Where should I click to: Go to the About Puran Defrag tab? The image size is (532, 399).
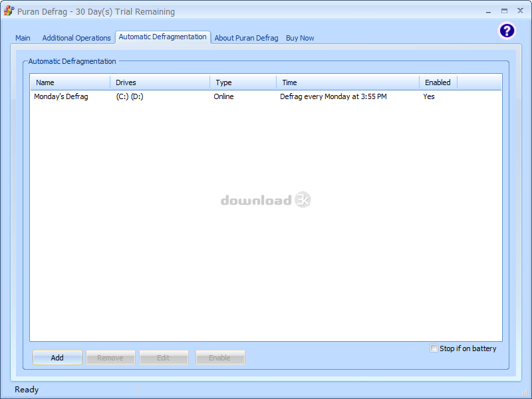point(246,38)
